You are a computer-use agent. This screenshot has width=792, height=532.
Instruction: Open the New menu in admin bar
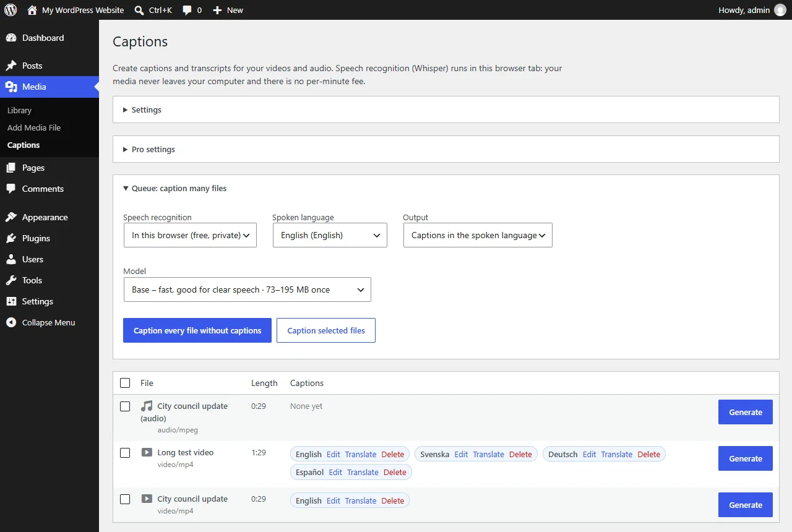tap(228, 10)
